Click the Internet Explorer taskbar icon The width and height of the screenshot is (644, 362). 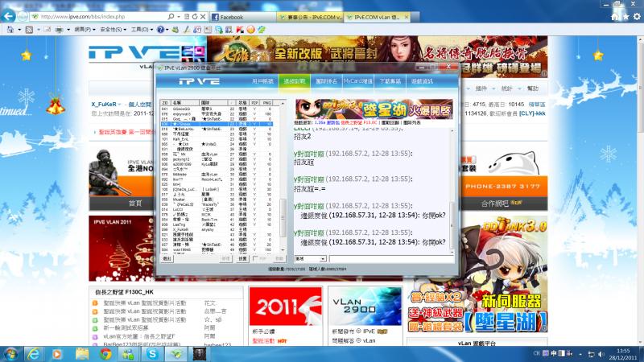pyautogui.click(x=34, y=354)
